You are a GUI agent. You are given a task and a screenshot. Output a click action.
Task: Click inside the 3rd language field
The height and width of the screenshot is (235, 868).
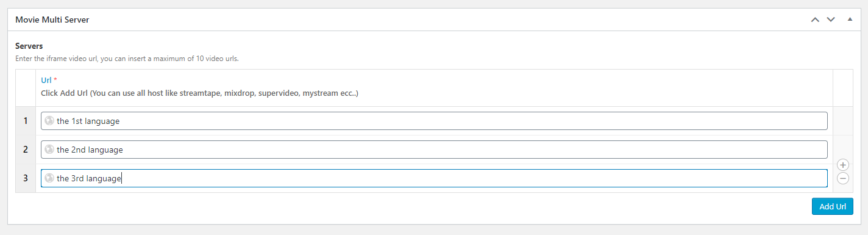pyautogui.click(x=434, y=178)
